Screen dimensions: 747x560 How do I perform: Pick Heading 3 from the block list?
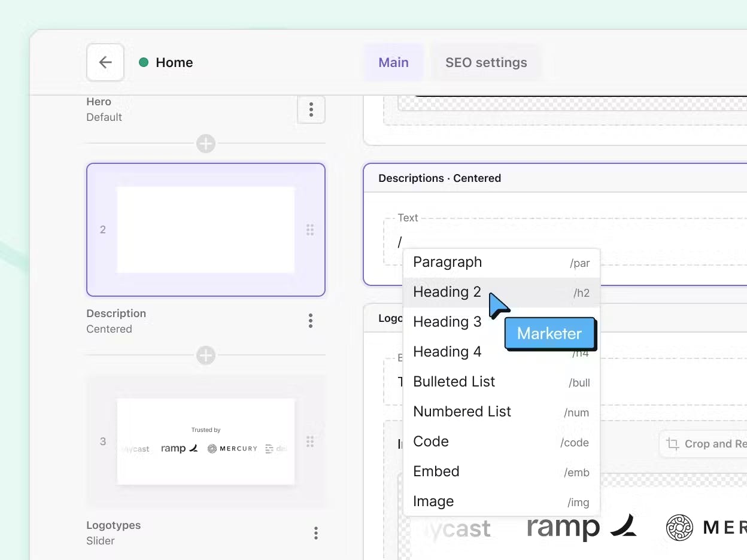tap(447, 322)
